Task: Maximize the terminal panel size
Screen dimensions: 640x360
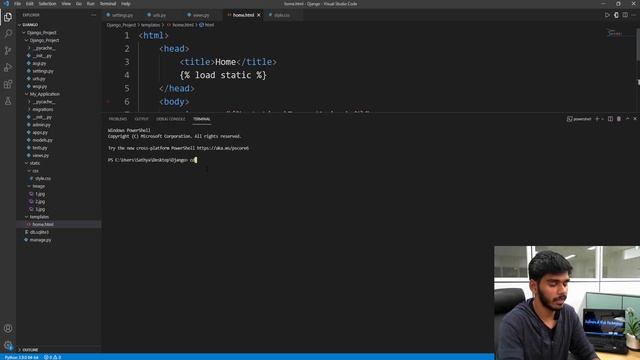Action: point(627,119)
